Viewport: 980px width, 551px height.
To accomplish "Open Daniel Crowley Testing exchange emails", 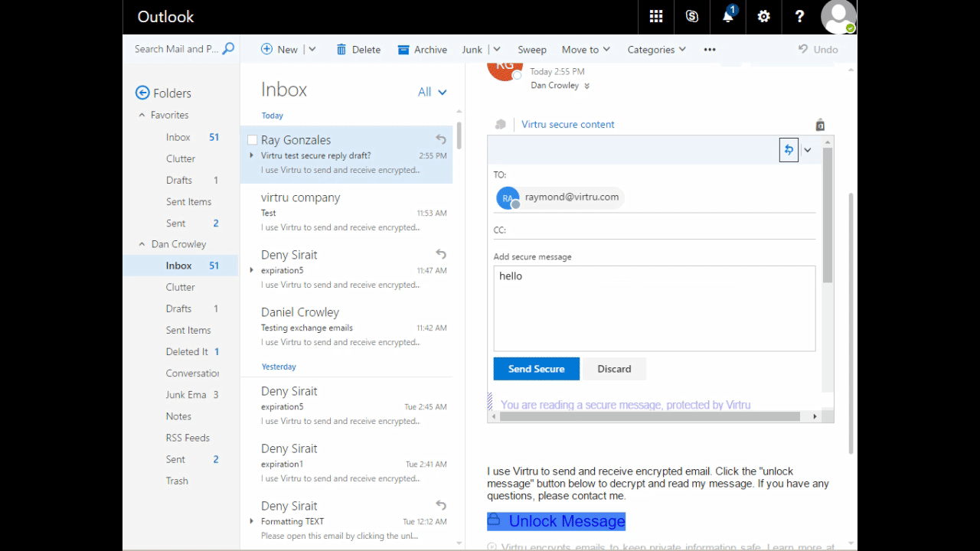I will click(x=346, y=327).
